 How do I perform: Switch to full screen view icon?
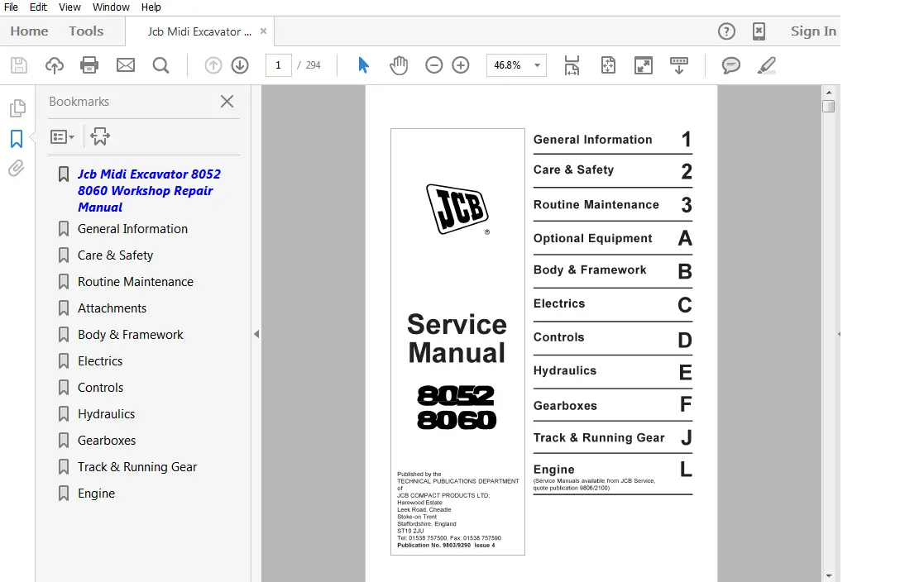point(644,64)
